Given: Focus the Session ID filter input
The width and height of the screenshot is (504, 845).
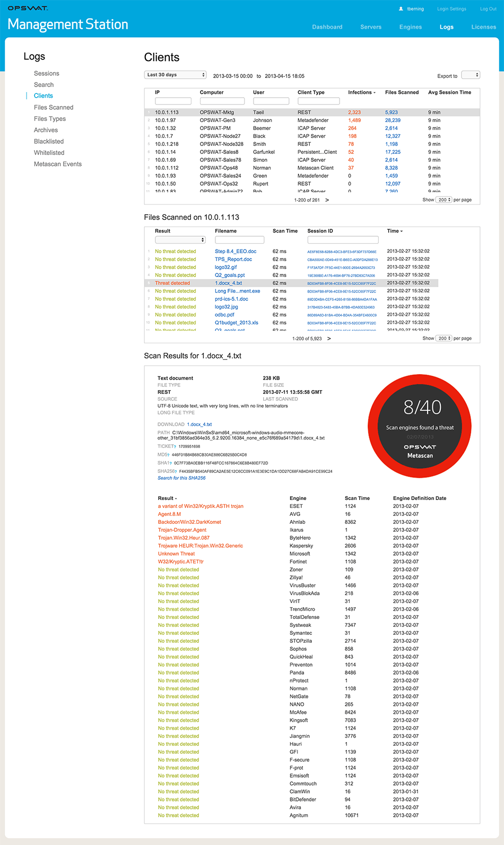Looking at the screenshot, I should pyautogui.click(x=343, y=240).
